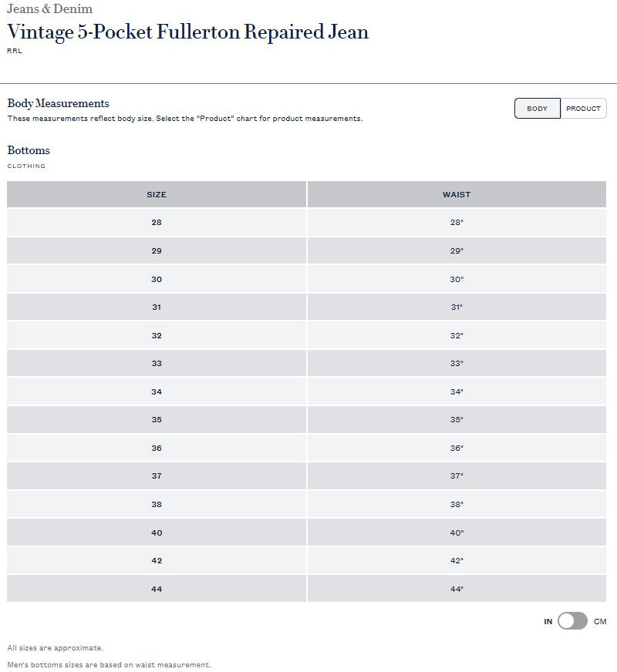This screenshot has height=672, width=617.
Task: Toggle the IN/CM unit switch
Action: point(572,621)
